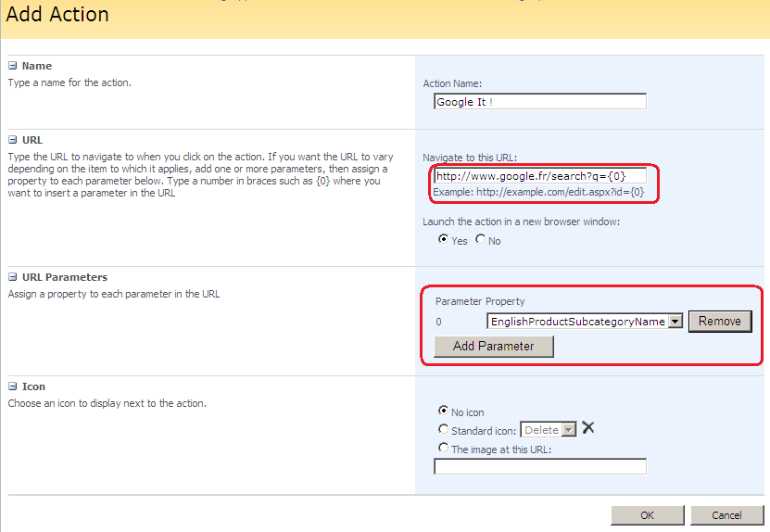Click the image URL text field

coord(539,467)
